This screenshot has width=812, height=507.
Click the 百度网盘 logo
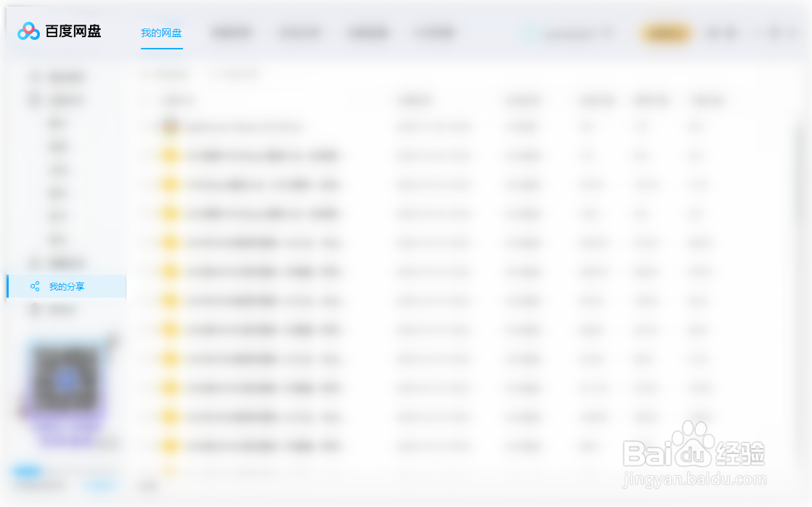coord(59,31)
